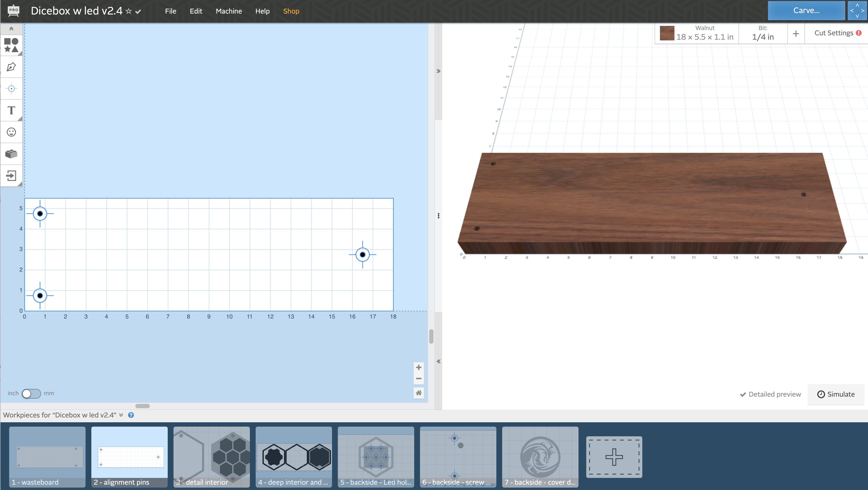
Task: Choose the Drill hole tool
Action: point(11,89)
